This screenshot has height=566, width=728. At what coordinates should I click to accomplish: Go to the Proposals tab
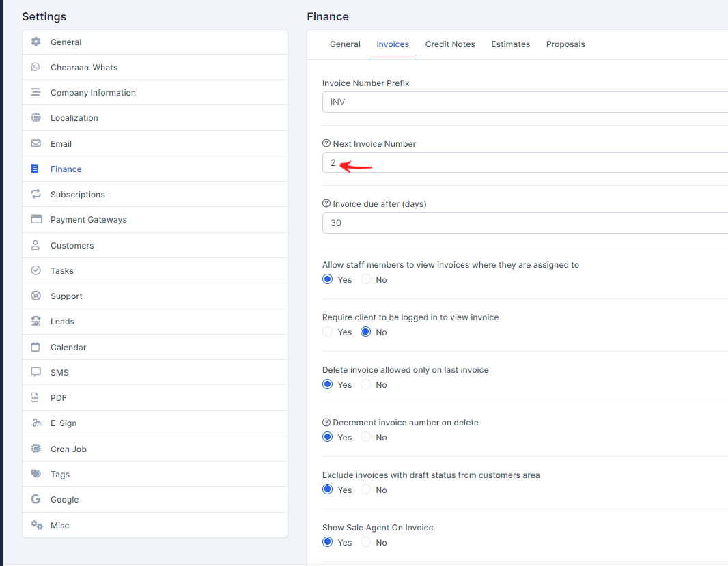(x=565, y=44)
